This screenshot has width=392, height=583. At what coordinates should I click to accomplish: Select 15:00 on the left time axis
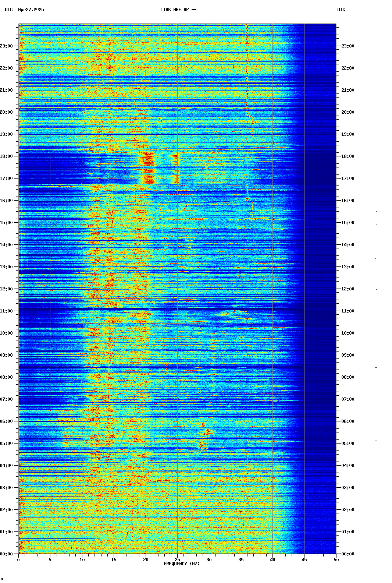(x=6, y=223)
